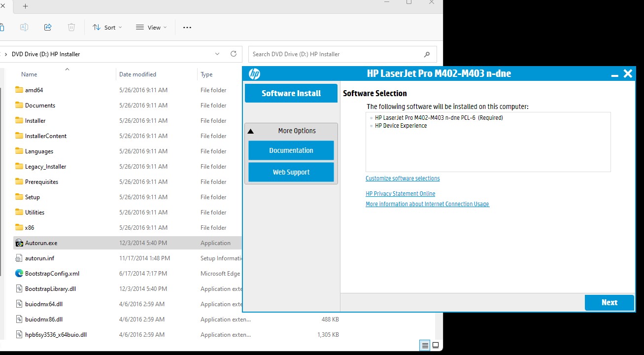Click the Search DVD Drive input field
644x355 pixels.
point(335,54)
